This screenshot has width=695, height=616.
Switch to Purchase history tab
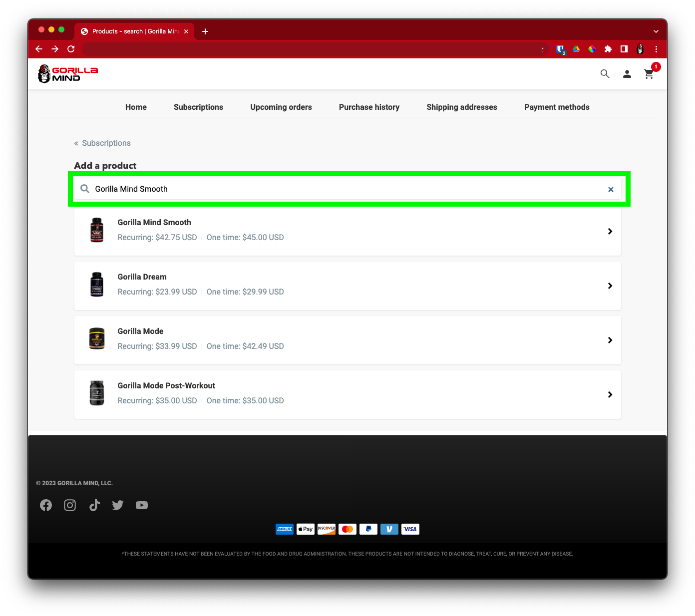(369, 107)
